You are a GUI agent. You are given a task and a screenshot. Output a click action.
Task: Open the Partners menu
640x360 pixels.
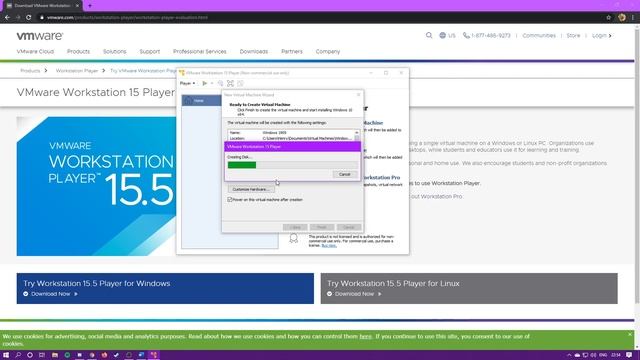pyautogui.click(x=292, y=51)
